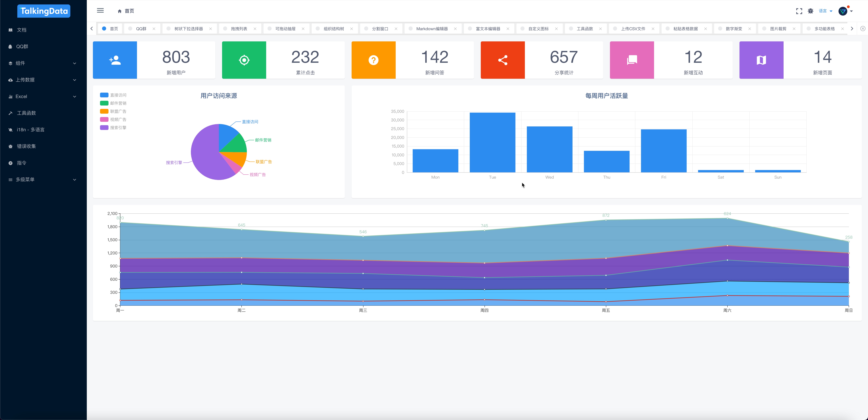Toggle 直接访问 legend in pie chart

point(113,95)
